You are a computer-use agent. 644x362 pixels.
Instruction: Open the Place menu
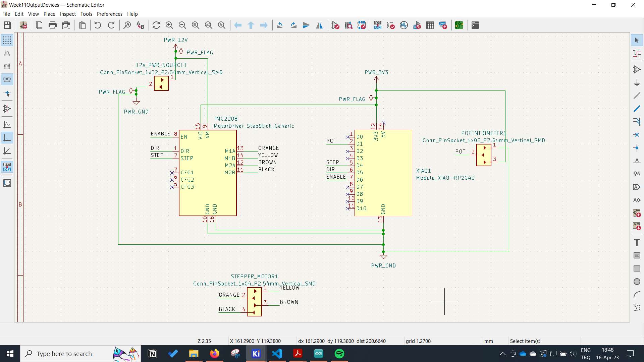tap(49, 14)
